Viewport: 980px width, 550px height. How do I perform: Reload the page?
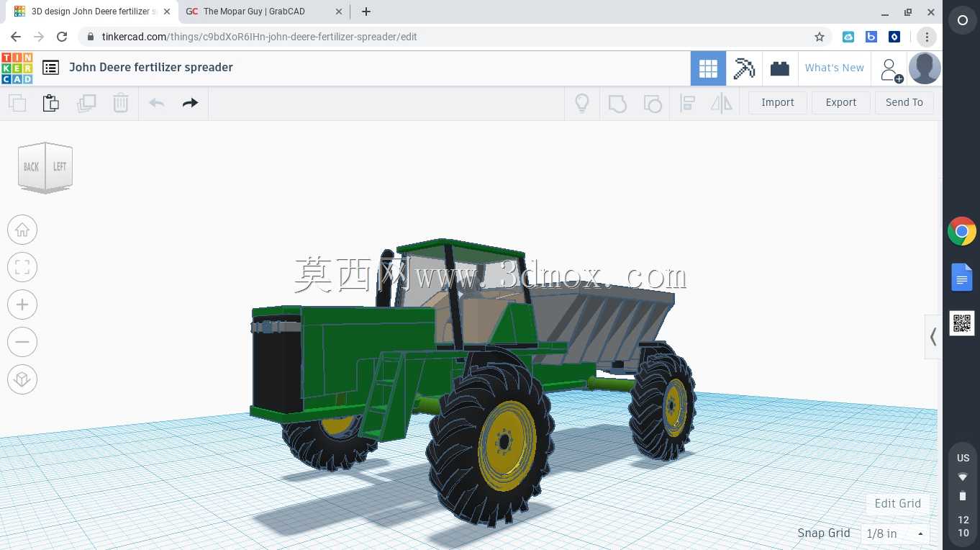coord(62,37)
